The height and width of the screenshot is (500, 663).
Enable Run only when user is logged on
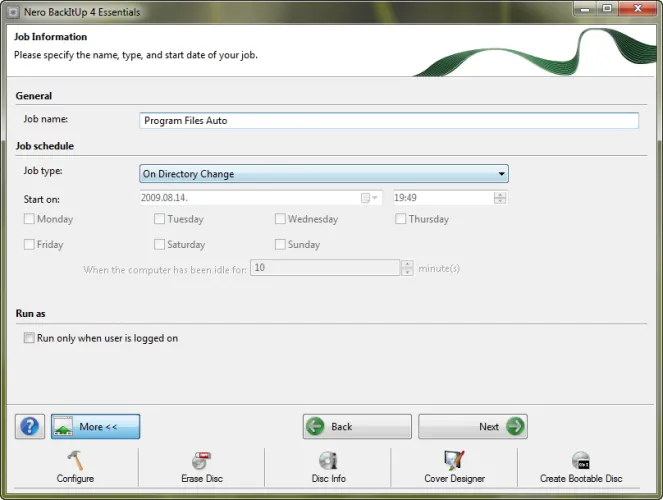[x=29, y=338]
